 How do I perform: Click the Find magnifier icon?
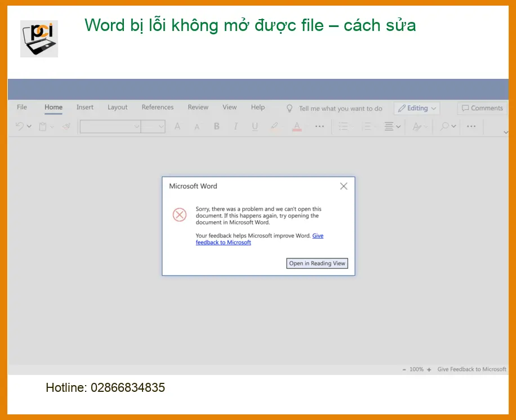coord(444,126)
